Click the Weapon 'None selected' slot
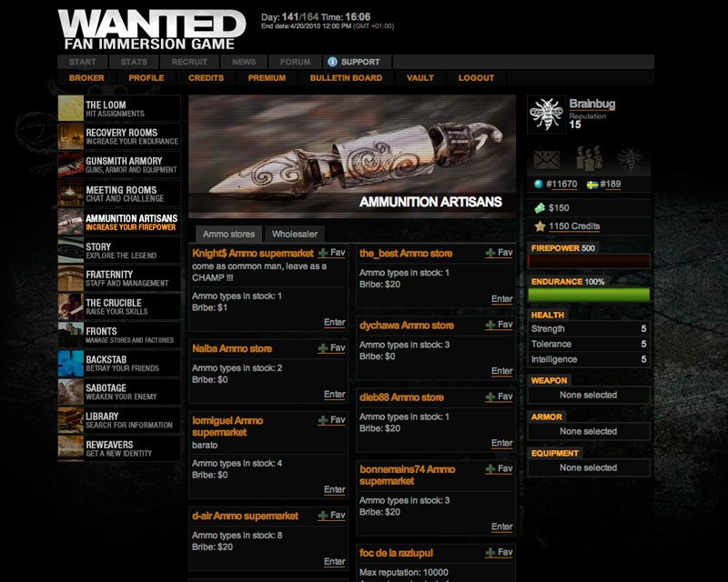 [x=589, y=396]
